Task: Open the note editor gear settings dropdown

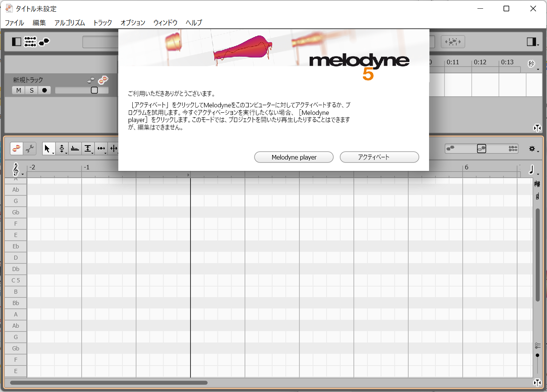Action: [533, 149]
